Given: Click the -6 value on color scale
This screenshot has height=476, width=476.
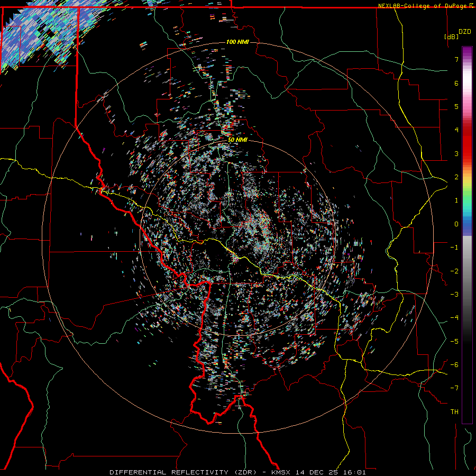Looking at the screenshot, I should (454, 365).
